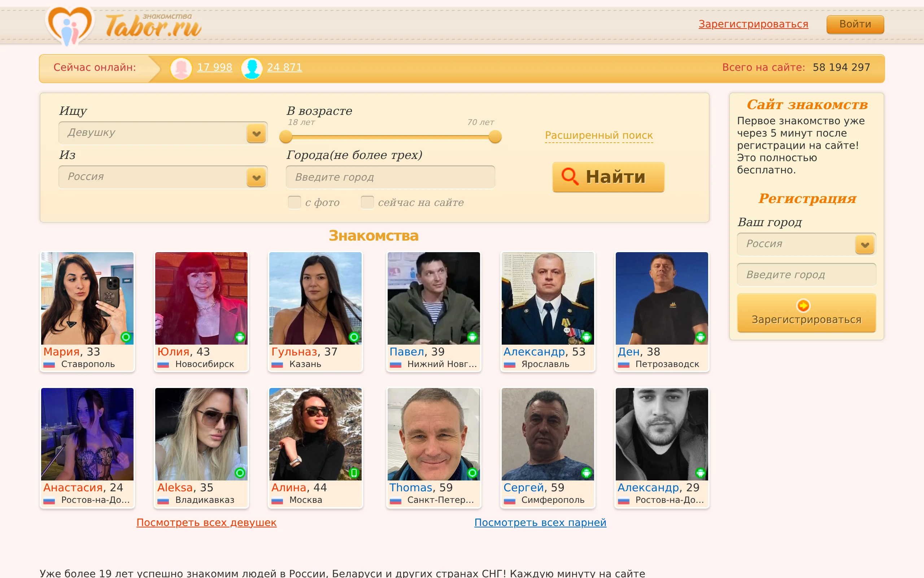Click Russian flag next to Владикавказ
Viewport: 924px width, 578px height.
click(163, 500)
